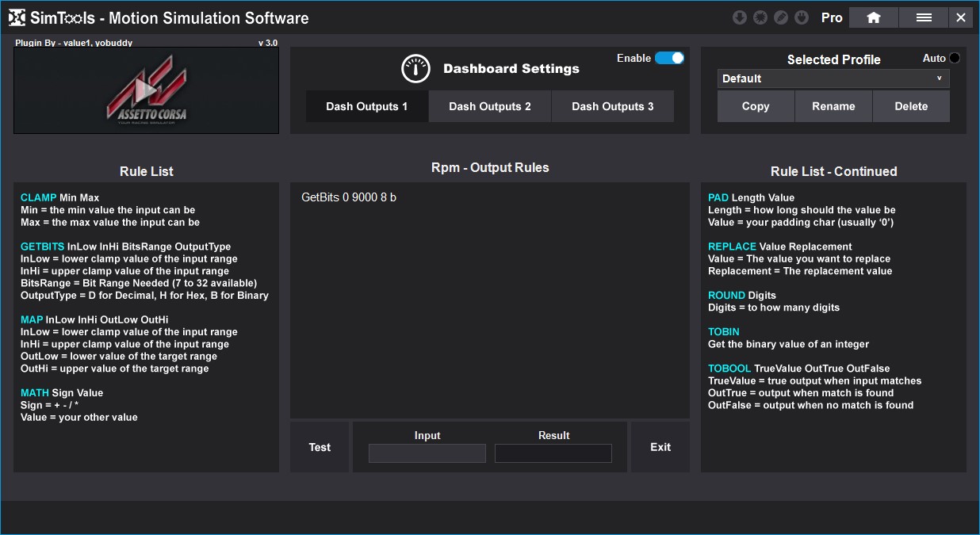980x535 pixels.
Task: Open the hamburger menu
Action: pyautogui.click(x=924, y=17)
